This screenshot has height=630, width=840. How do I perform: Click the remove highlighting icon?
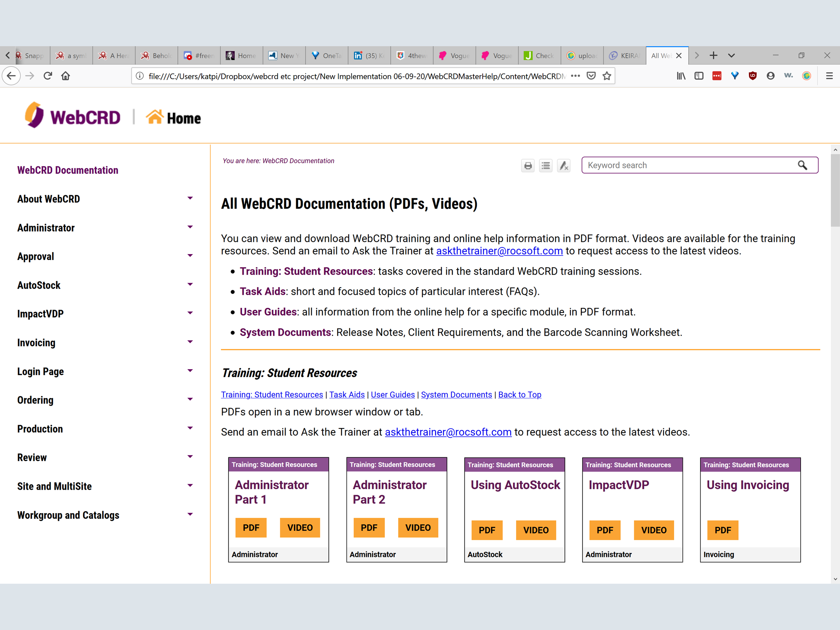coord(564,166)
